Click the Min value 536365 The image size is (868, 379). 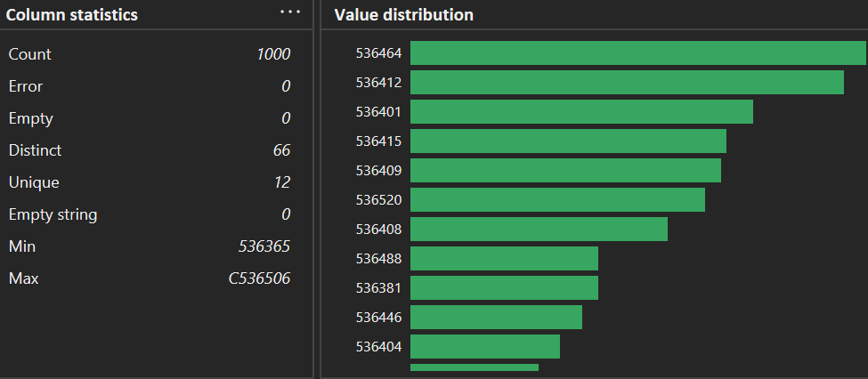[x=264, y=246]
